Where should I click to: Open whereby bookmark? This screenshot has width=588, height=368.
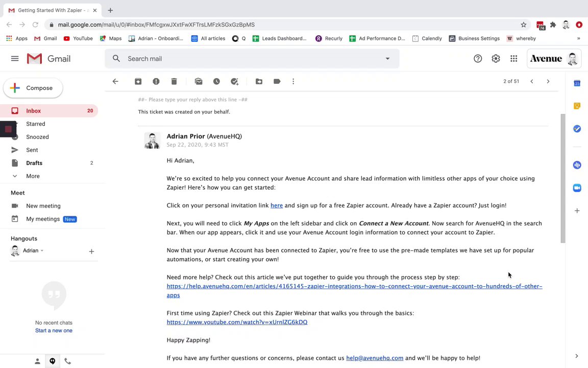tap(521, 38)
